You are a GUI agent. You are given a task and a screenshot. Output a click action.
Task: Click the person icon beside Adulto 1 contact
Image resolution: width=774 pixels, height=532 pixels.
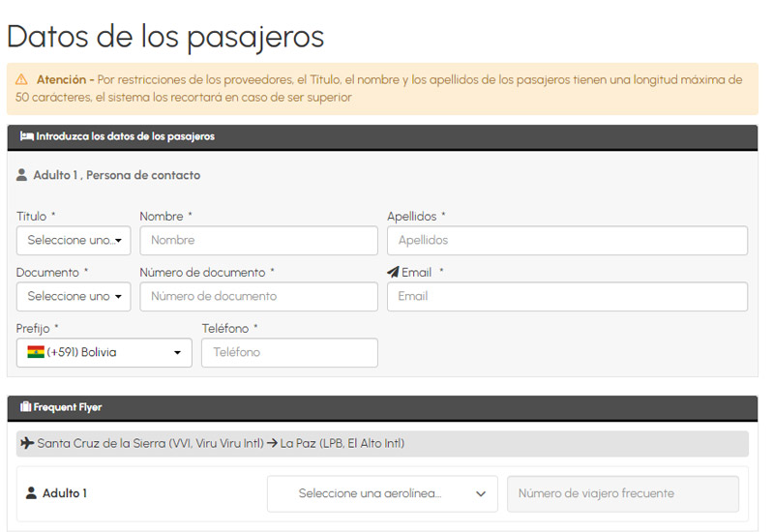pos(22,175)
